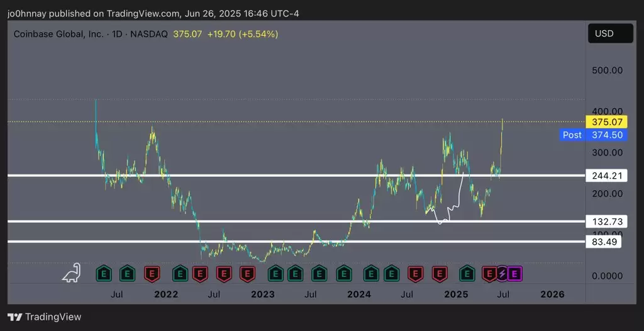Click the yellow 375.07 current price label

[606, 121]
